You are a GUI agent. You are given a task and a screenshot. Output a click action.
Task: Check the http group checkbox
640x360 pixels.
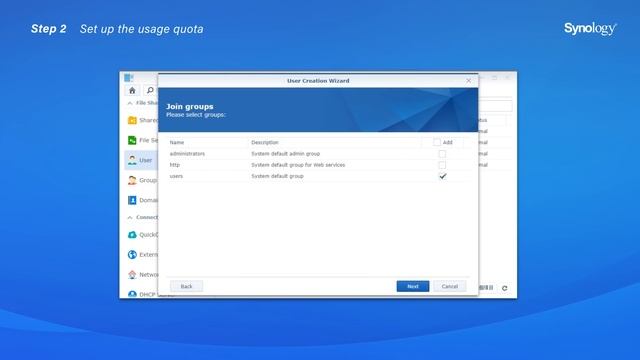point(442,165)
